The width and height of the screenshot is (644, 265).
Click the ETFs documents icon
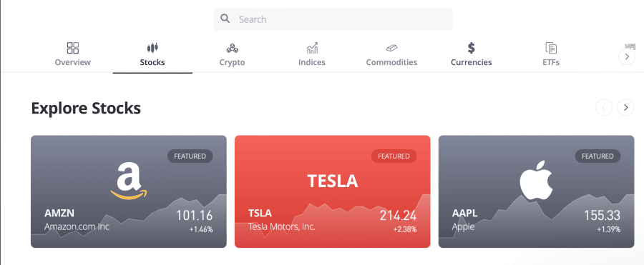[551, 48]
